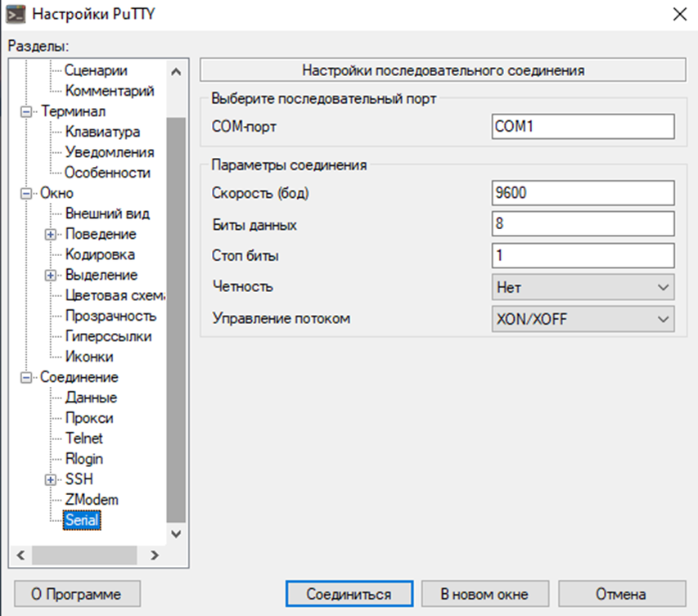Expand the Выделение tree node
Viewport: 698px width, 616px height.
tap(50, 275)
